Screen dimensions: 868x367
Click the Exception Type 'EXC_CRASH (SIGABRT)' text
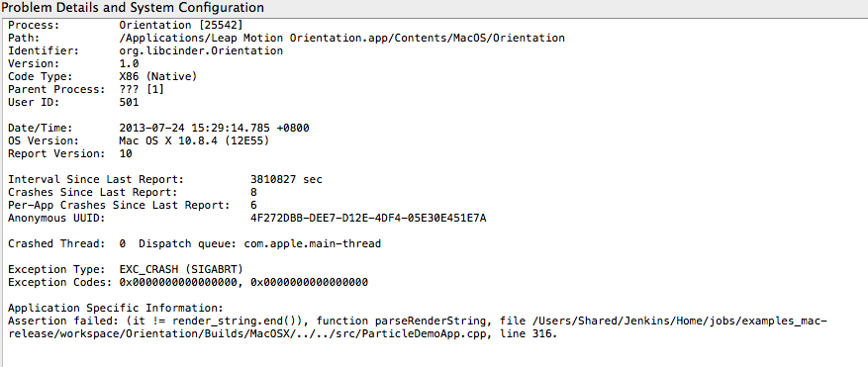(x=181, y=269)
